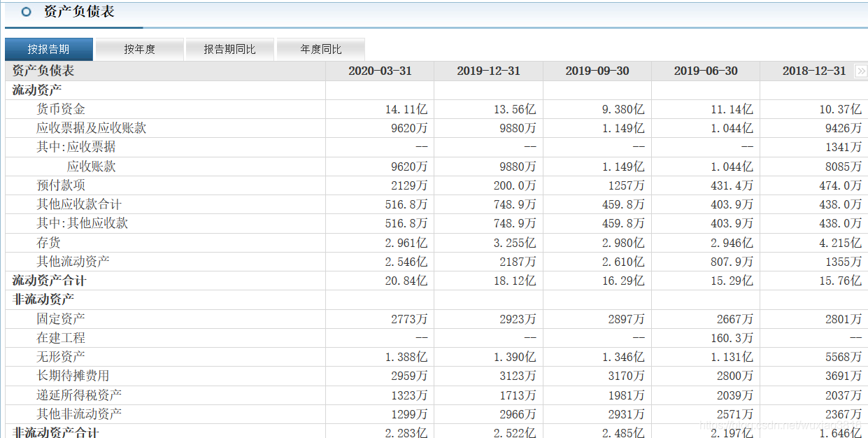Click 1.388亿 in the 无形资产 row
Screen dimensions: 868x438
[x=406, y=358]
